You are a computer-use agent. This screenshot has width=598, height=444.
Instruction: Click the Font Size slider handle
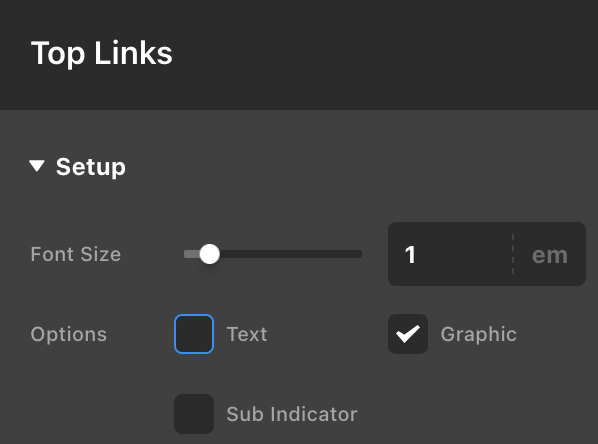(209, 254)
